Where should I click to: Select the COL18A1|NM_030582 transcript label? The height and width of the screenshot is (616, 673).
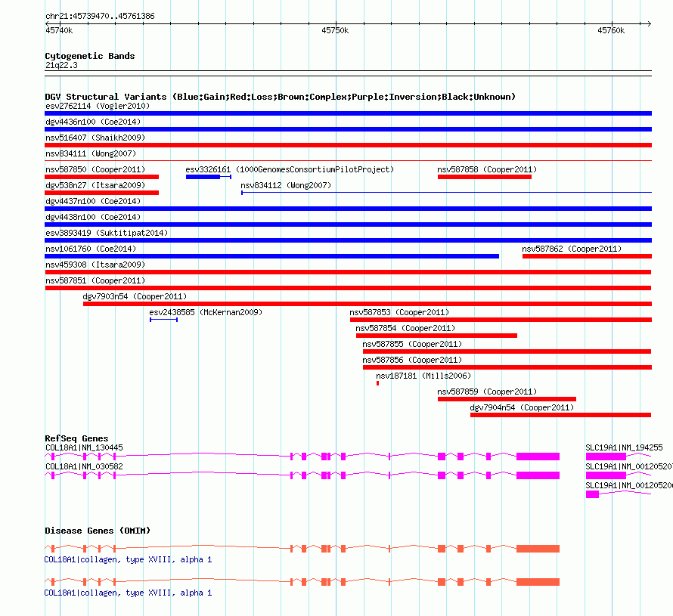(x=84, y=466)
